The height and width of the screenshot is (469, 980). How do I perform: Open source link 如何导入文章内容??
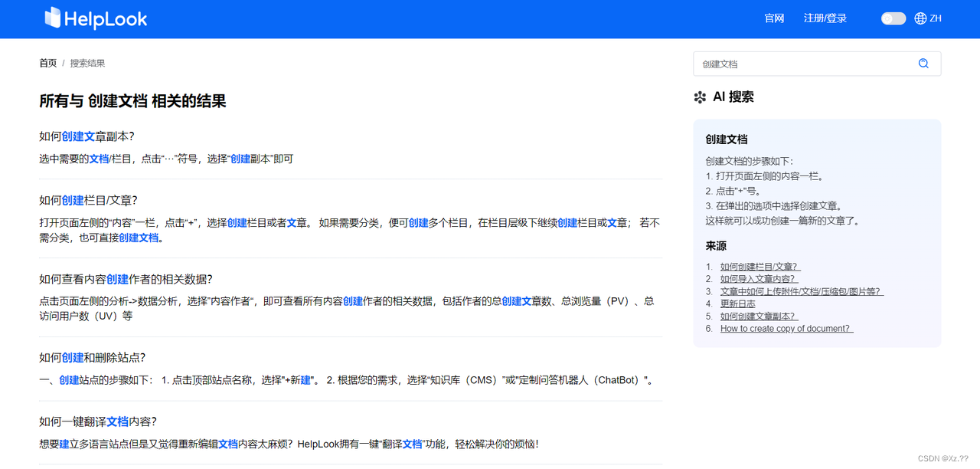[x=759, y=279]
